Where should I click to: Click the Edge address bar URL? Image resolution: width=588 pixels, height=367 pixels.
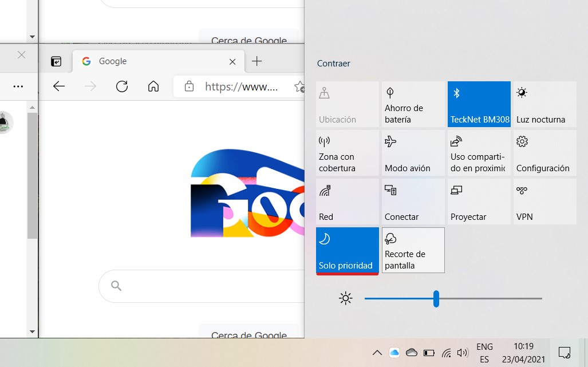pos(241,87)
